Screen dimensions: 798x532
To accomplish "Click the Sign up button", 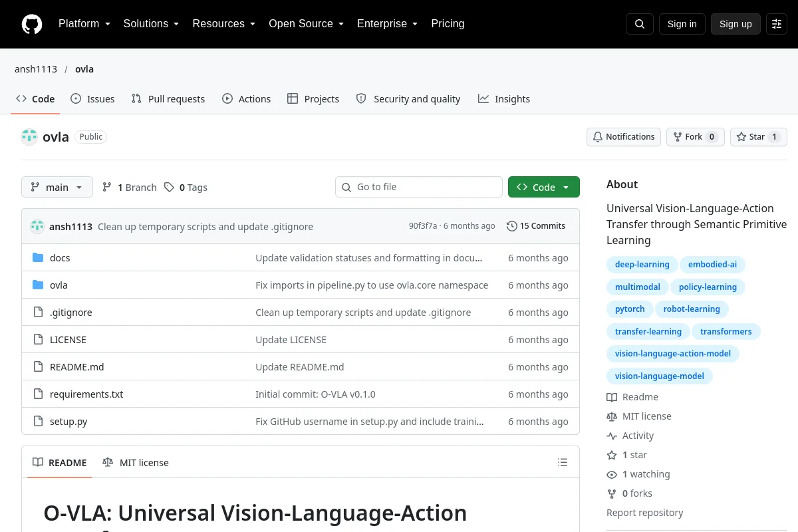I will point(735,24).
